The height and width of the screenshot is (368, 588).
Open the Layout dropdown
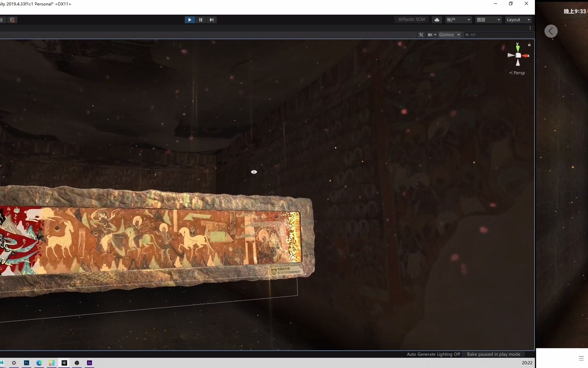pos(518,20)
